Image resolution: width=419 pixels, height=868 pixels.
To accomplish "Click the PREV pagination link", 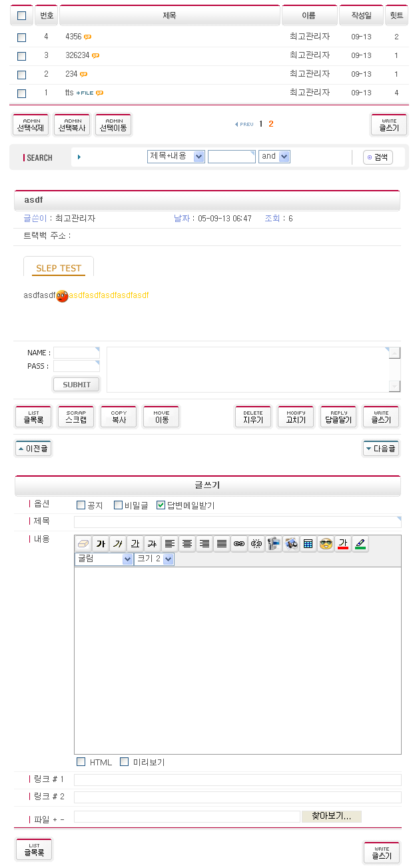I will pyautogui.click(x=244, y=125).
